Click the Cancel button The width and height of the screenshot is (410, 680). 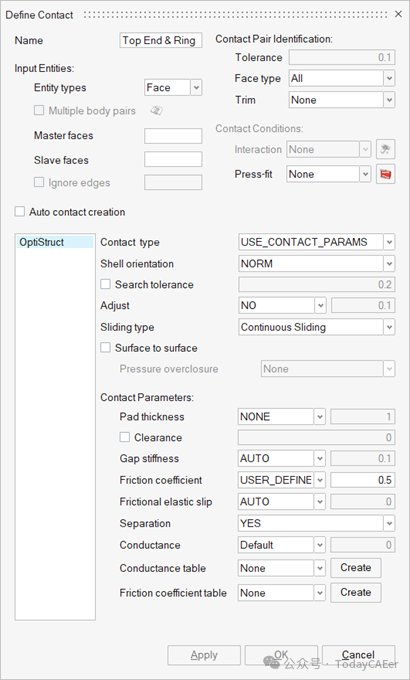pos(358,655)
